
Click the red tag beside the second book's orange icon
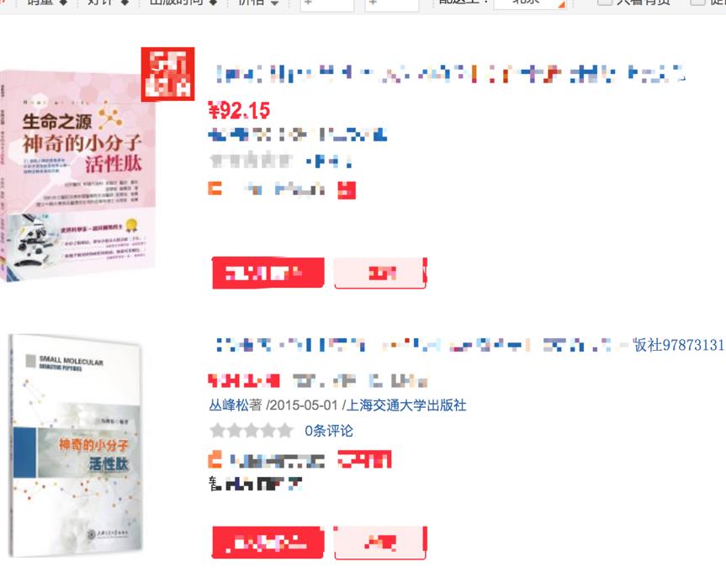pos(364,459)
